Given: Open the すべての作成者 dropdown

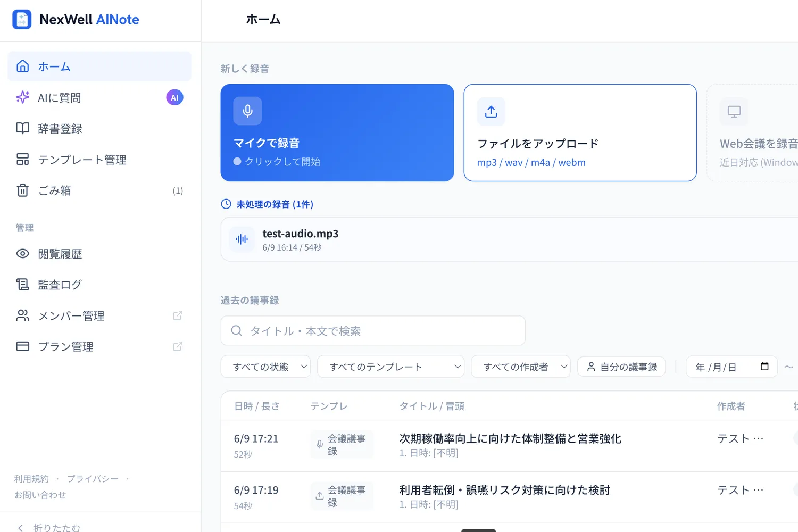Looking at the screenshot, I should point(521,367).
